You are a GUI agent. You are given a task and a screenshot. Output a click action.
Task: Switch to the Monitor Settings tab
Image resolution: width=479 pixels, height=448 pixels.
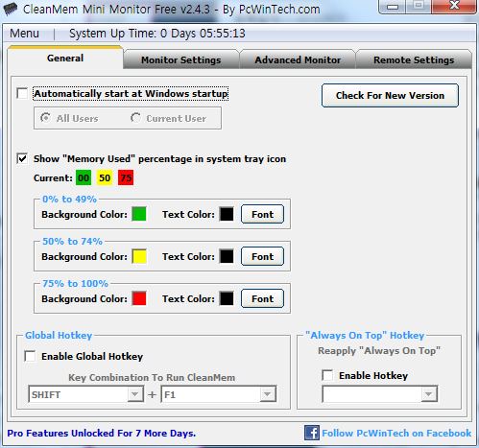(181, 59)
